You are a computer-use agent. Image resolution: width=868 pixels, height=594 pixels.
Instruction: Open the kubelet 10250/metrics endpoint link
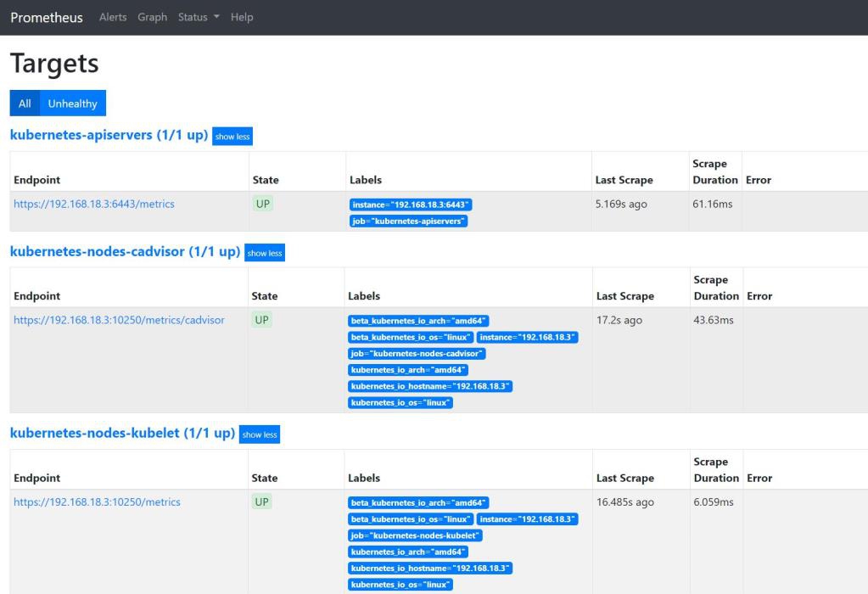[97, 502]
